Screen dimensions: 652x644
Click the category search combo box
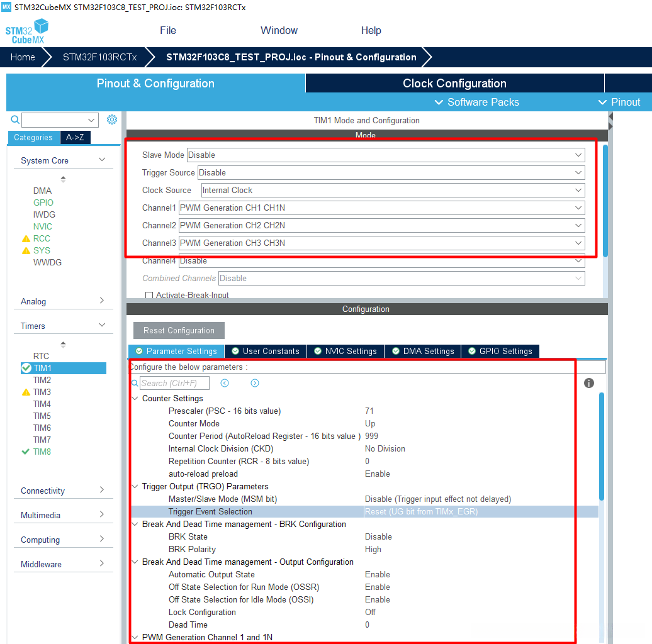[60, 120]
